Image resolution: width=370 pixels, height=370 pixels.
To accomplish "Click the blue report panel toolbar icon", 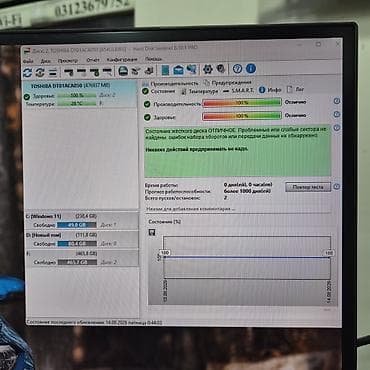I will (x=165, y=70).
